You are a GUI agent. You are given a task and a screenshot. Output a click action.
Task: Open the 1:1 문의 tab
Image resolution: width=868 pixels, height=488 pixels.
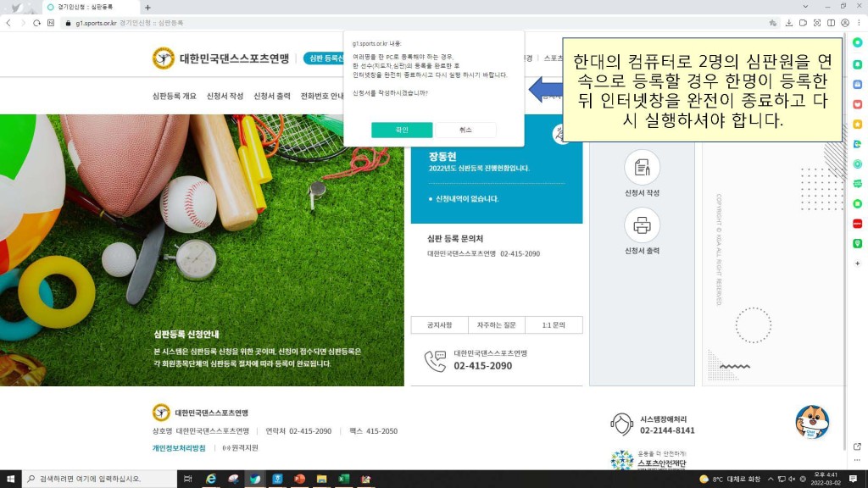point(554,325)
